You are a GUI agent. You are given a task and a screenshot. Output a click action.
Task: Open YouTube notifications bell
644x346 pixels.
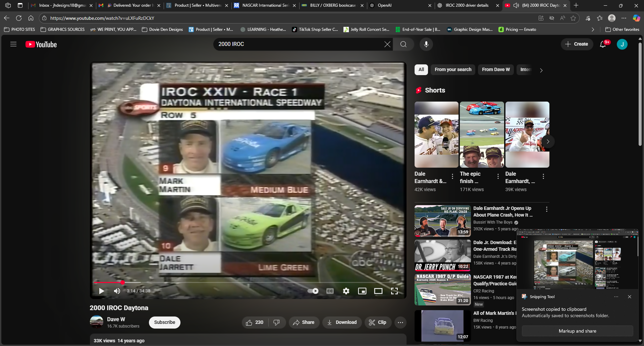[x=603, y=44]
